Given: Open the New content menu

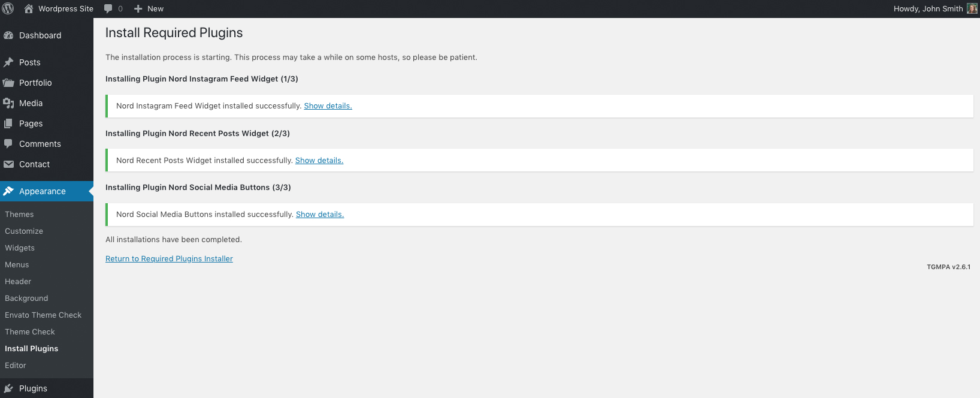Looking at the screenshot, I should click(156, 8).
